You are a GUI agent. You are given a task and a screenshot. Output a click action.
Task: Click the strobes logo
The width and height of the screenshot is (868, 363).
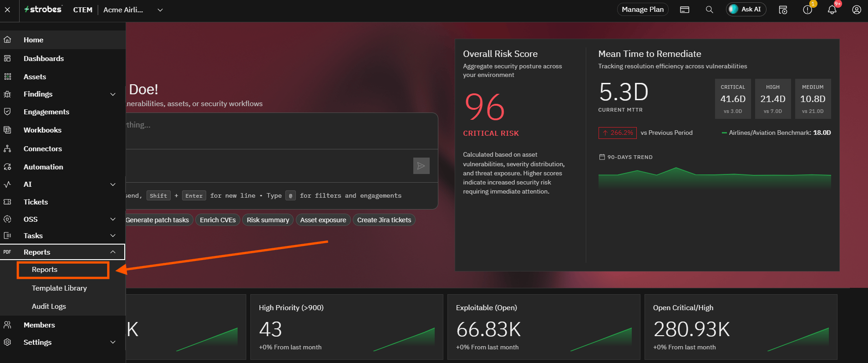coord(43,10)
